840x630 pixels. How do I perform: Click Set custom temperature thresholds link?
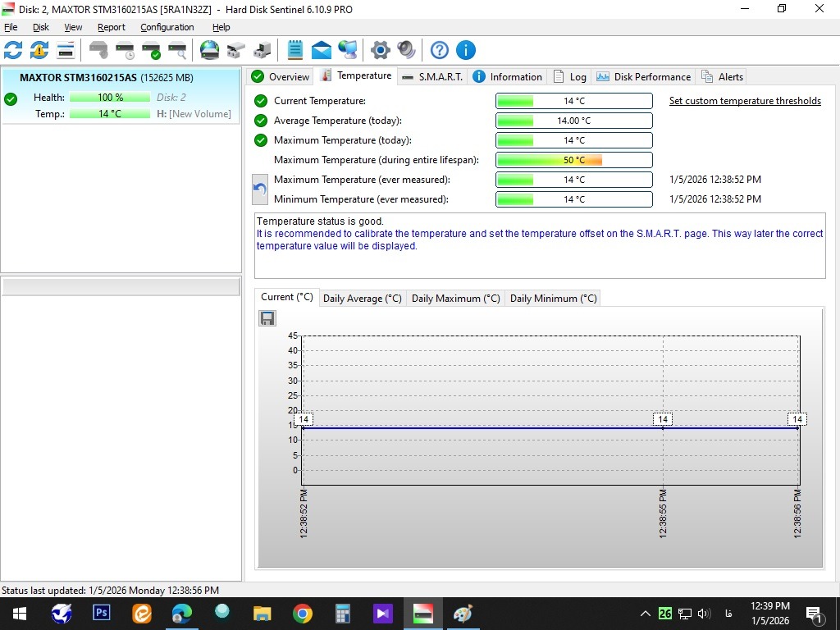(x=745, y=101)
